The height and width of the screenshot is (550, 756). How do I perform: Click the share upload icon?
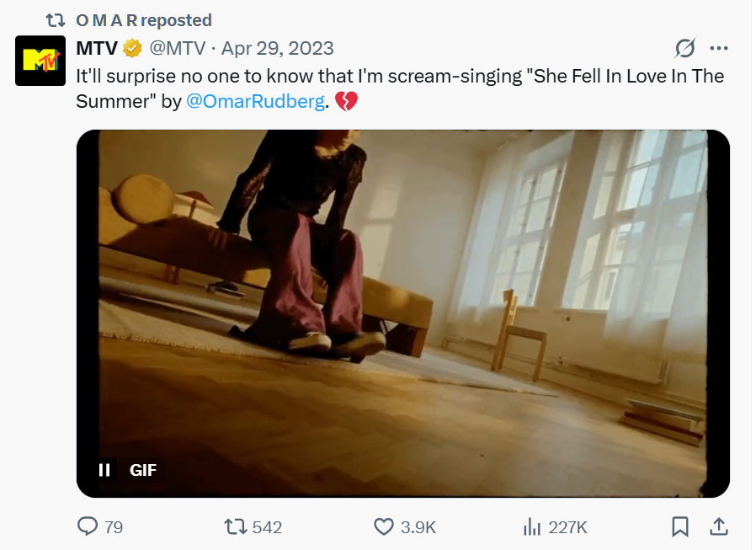719,527
